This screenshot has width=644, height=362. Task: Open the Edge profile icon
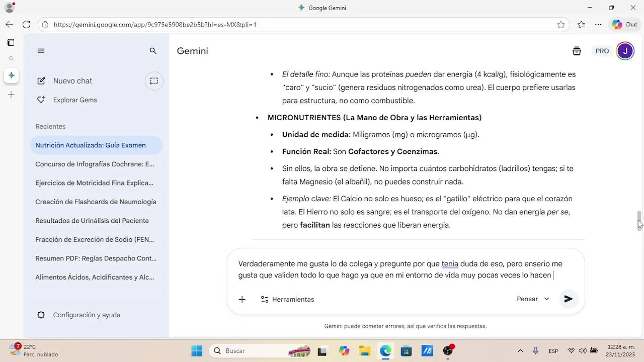pos(10,8)
